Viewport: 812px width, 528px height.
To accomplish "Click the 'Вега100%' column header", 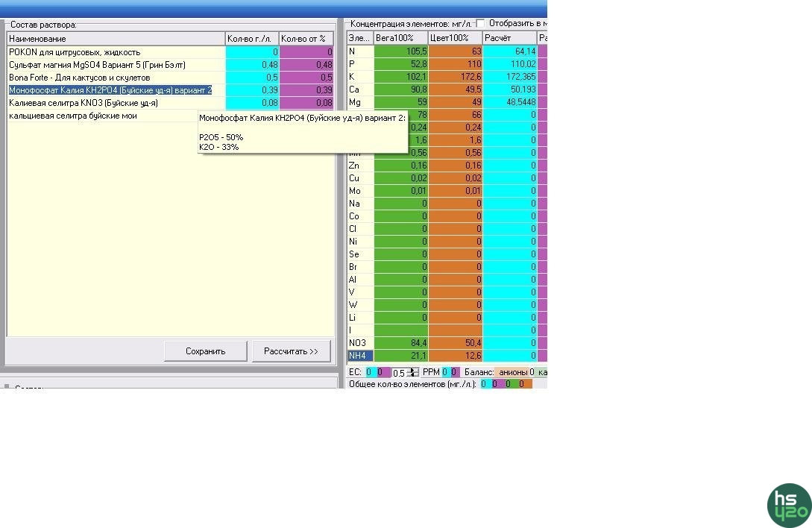I will 400,38.
